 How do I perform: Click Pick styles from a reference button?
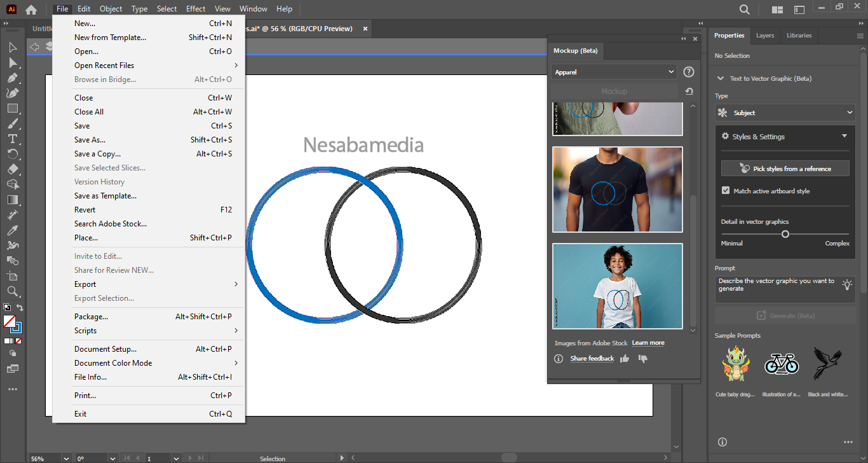point(785,169)
